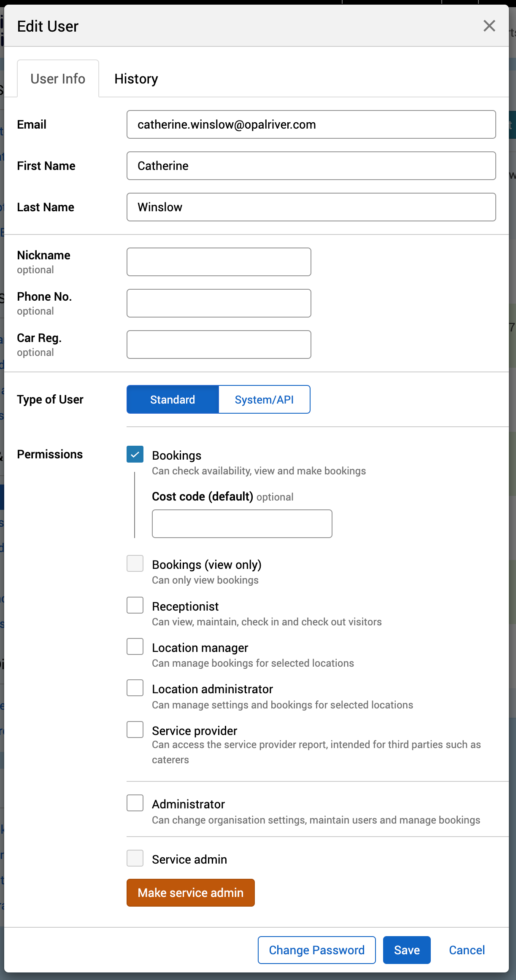Check the Location administrator box
This screenshot has width=516, height=980.
135,688
